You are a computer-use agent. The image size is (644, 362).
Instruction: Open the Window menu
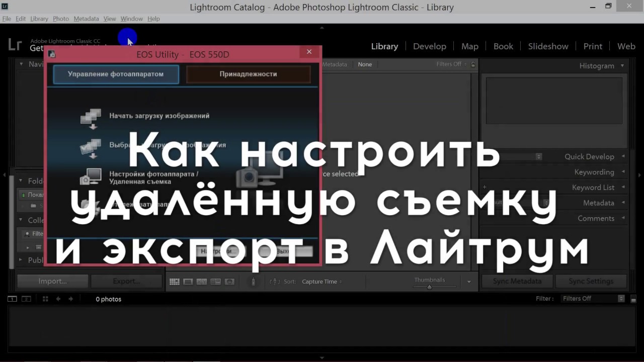click(132, 19)
